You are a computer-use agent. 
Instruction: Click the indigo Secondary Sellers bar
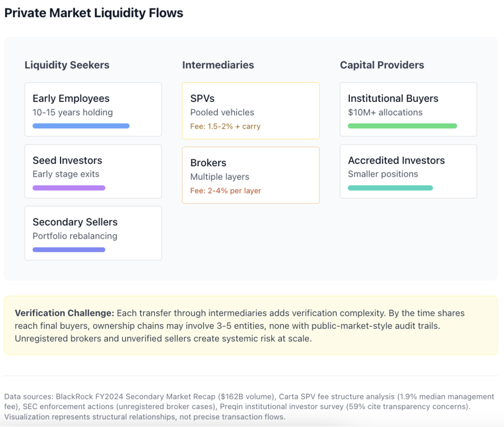pyautogui.click(x=69, y=250)
